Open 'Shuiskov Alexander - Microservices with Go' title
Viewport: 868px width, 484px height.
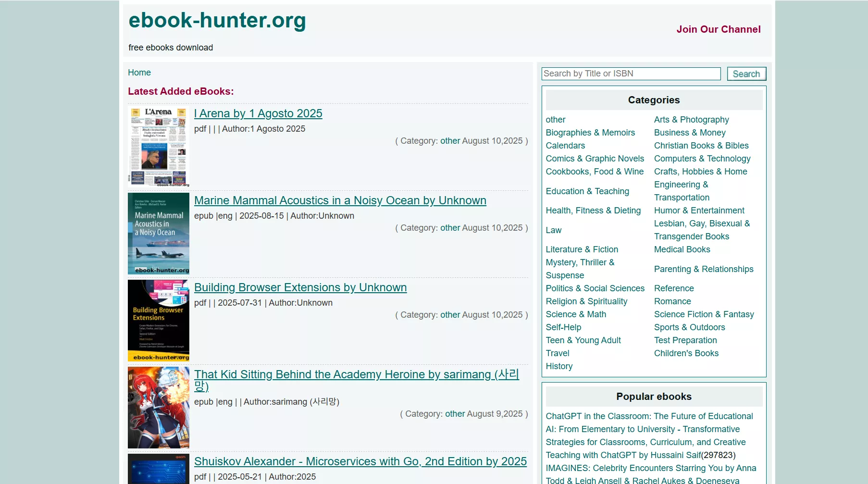click(360, 461)
